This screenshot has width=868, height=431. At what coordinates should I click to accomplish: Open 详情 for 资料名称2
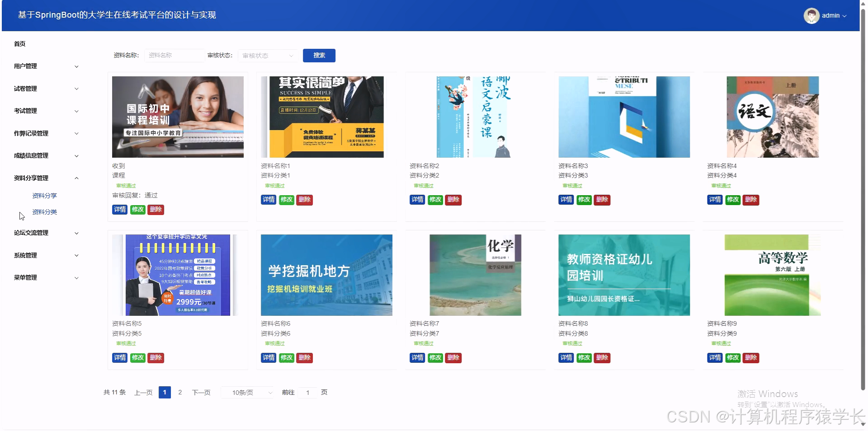tap(417, 200)
